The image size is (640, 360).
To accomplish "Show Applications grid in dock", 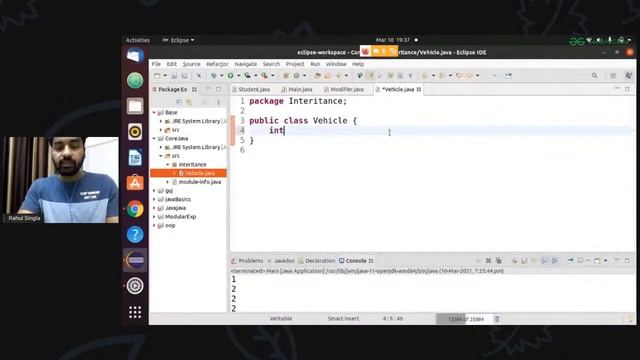I will click(x=135, y=312).
